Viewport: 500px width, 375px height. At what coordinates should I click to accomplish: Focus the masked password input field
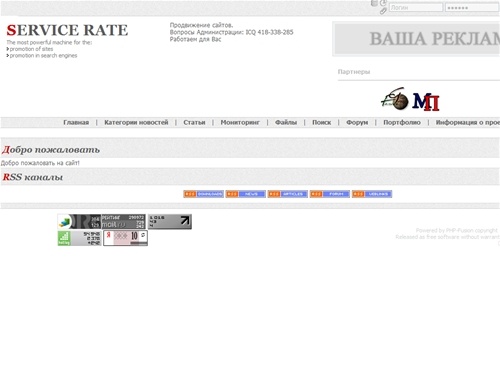[472, 7]
